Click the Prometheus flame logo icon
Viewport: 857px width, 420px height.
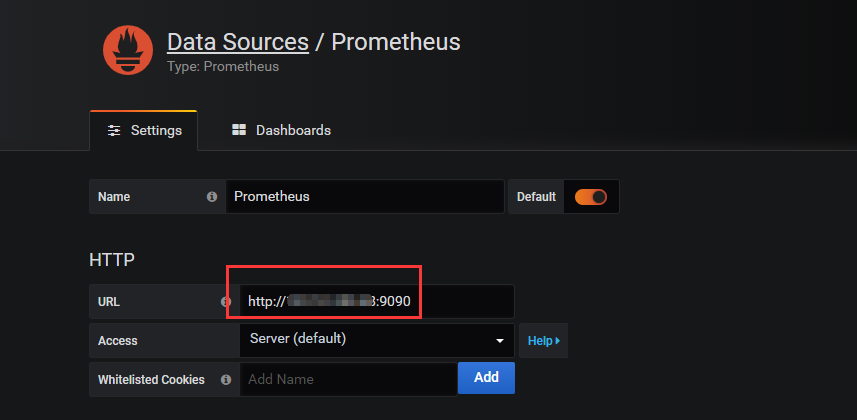(x=128, y=50)
